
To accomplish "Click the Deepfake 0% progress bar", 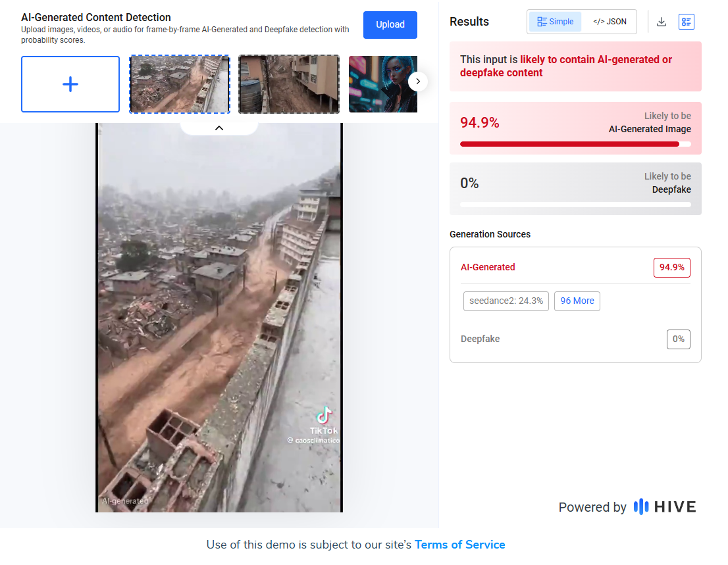I will click(575, 205).
